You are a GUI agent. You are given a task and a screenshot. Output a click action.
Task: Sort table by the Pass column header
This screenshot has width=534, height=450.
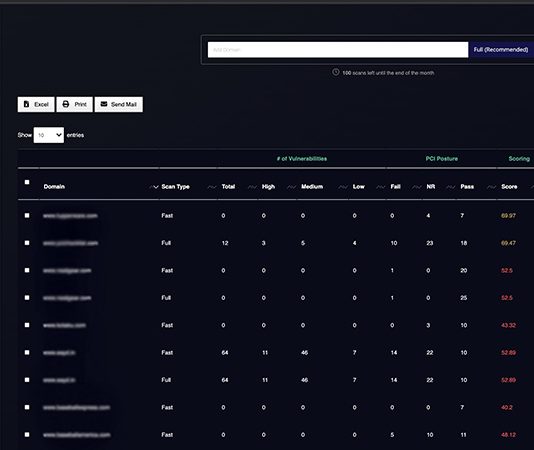click(467, 187)
